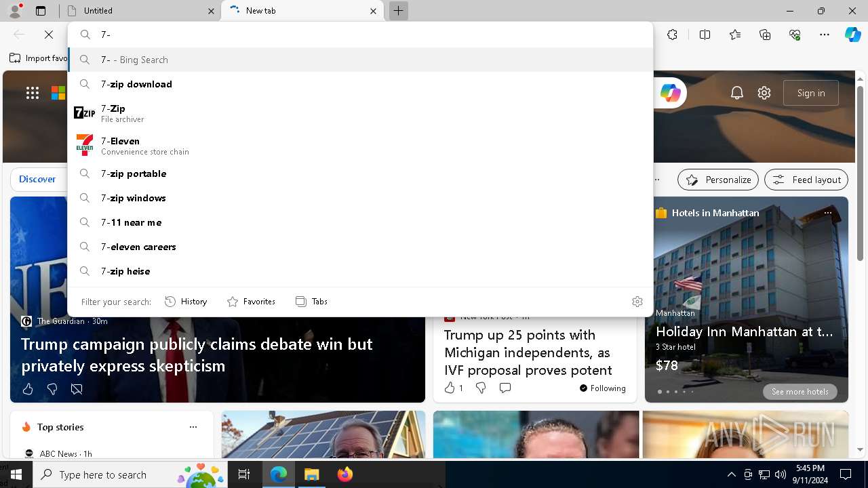868x488 pixels.
Task: Pick the 7-Eleven convenience store suggestion
Action: pos(360,146)
